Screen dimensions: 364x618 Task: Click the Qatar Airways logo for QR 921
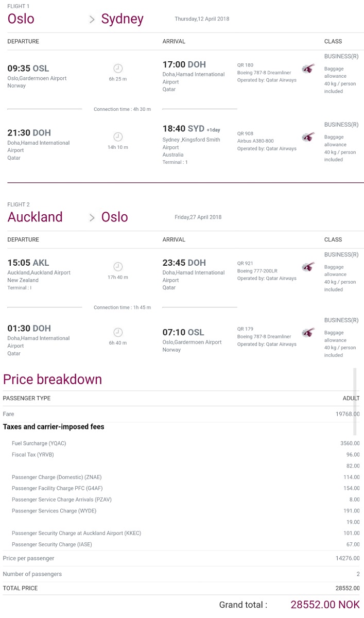(308, 267)
